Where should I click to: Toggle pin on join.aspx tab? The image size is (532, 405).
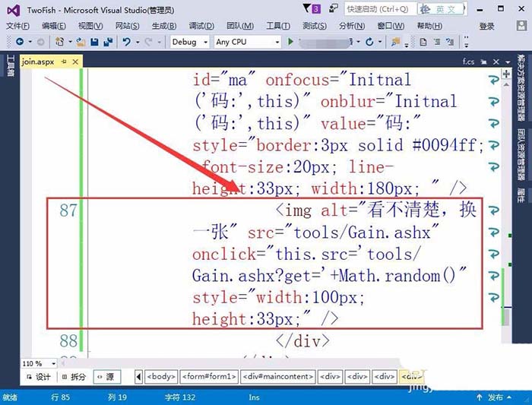click(64, 62)
